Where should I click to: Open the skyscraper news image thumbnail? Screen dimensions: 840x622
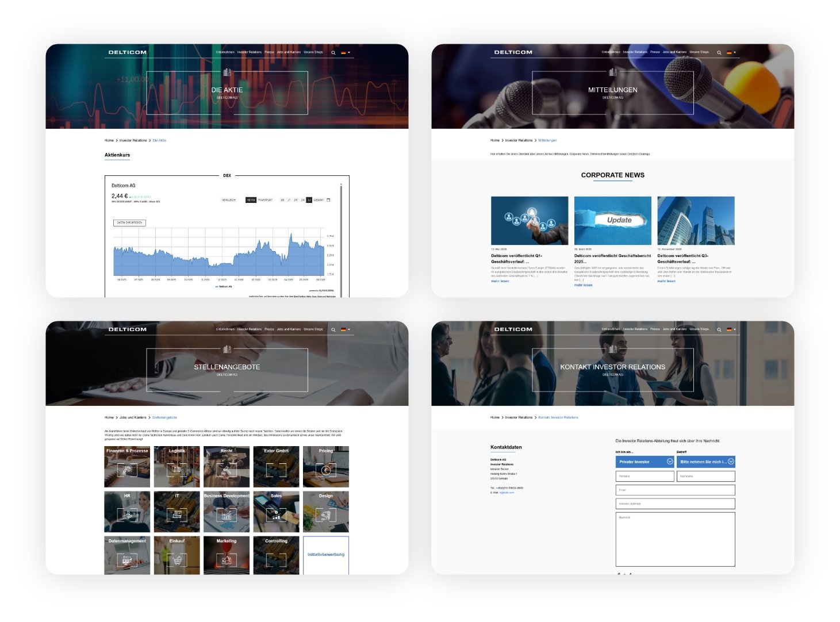pyautogui.click(x=696, y=221)
